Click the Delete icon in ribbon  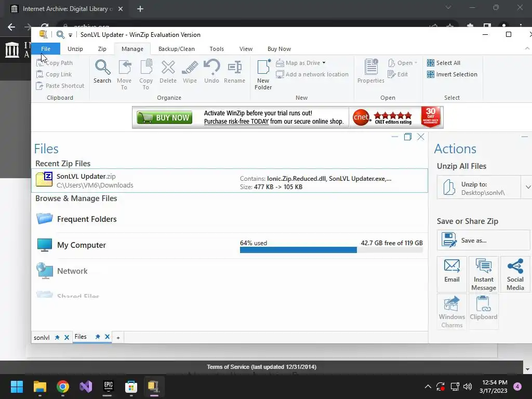[x=168, y=72]
